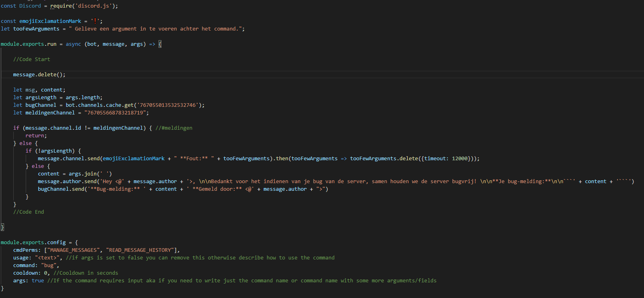Screen dimensions: 644x298
Task: Click the highlighted closing brace of the run function
Action: click(x=2, y=227)
